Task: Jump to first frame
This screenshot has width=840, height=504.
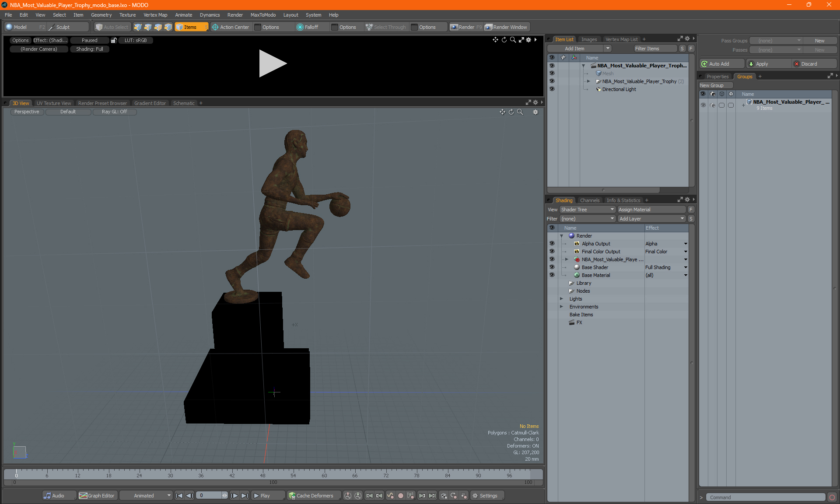Action: pyautogui.click(x=179, y=496)
